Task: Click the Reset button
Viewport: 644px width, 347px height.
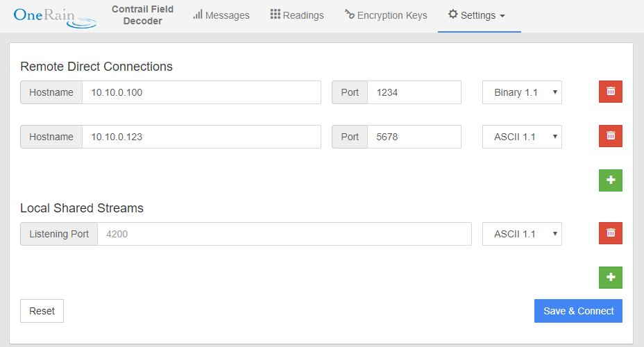Action: point(42,311)
